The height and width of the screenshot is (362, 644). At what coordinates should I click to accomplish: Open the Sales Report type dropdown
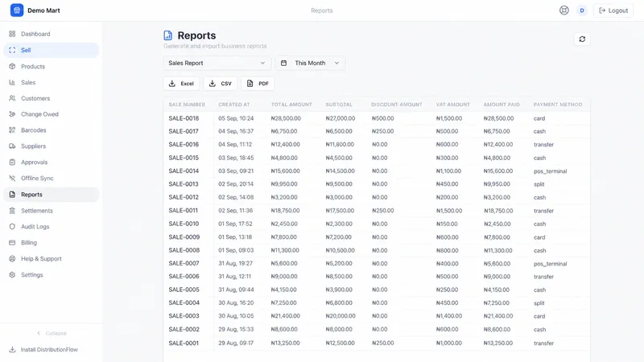(x=217, y=63)
